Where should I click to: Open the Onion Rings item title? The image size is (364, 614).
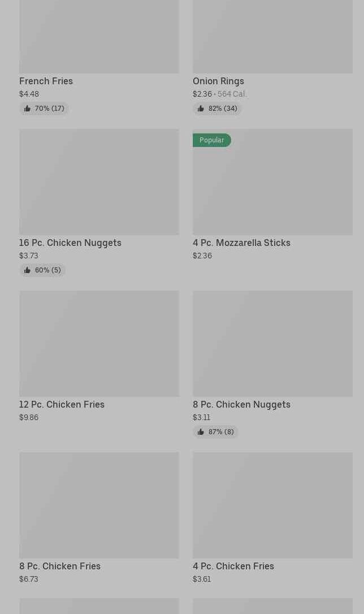click(218, 81)
